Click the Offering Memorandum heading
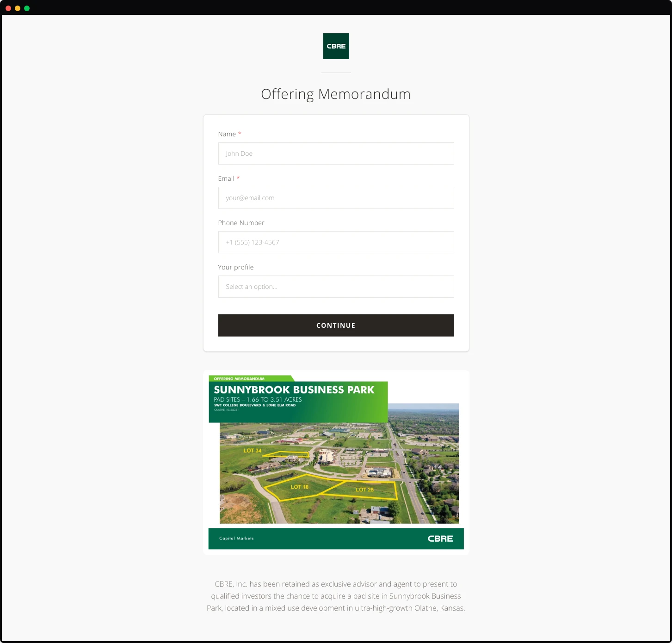The height and width of the screenshot is (643, 672). pos(336,94)
